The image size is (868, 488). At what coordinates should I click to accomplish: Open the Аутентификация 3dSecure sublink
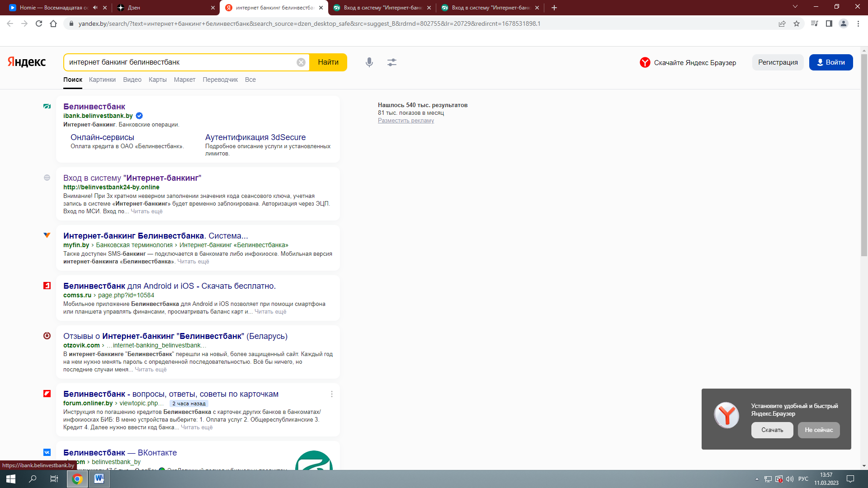[x=255, y=137]
